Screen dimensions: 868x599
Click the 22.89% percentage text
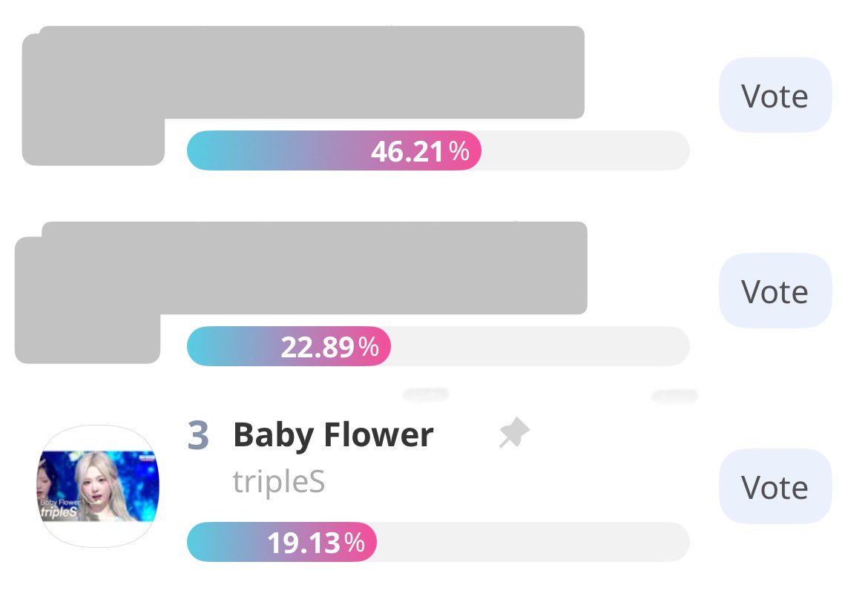click(330, 347)
